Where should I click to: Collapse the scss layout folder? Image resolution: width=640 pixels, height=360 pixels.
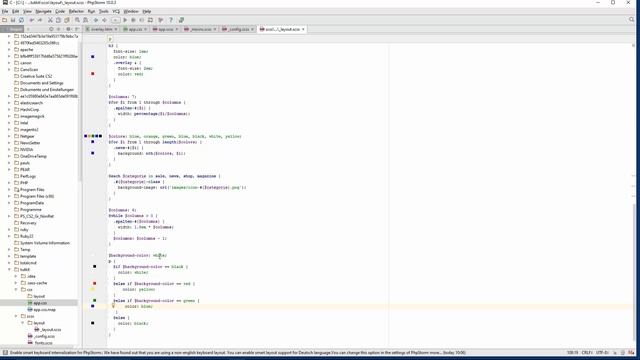[22, 323]
